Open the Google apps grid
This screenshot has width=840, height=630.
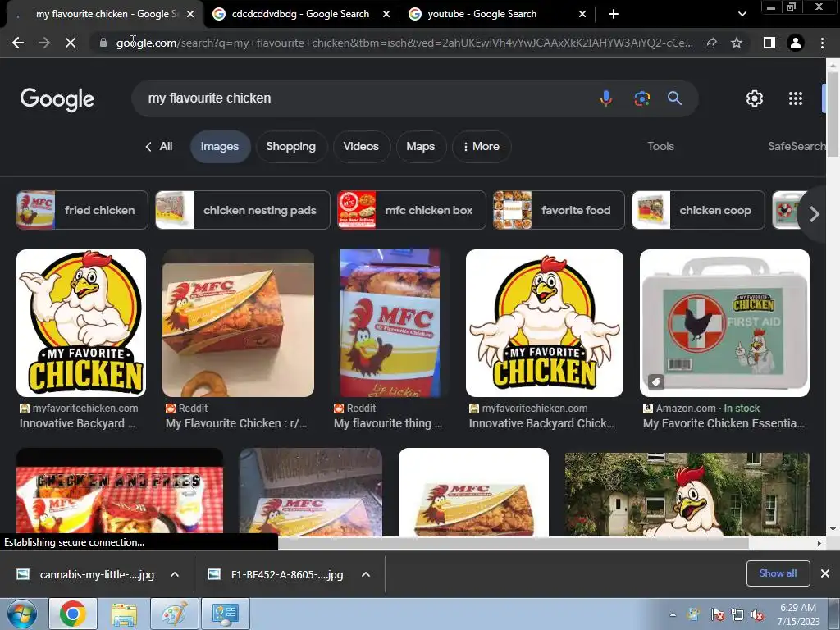coord(796,98)
